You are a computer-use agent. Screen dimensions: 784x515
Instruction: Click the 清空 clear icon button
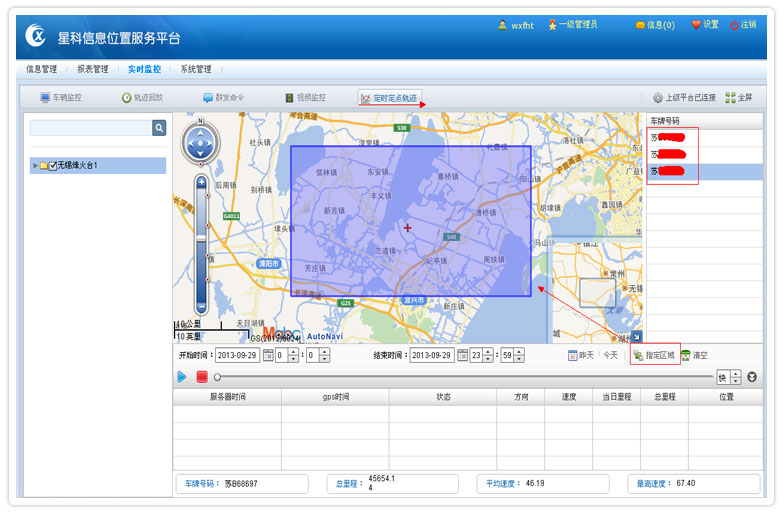686,355
